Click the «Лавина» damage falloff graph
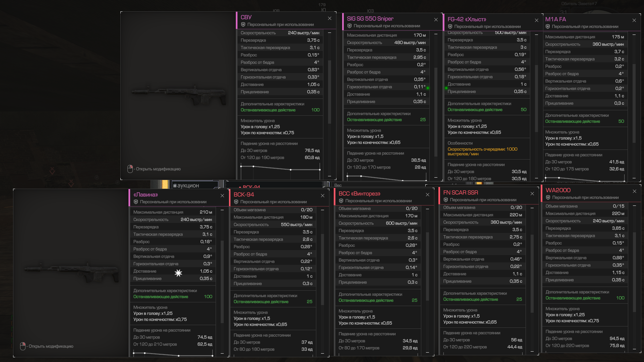Image resolution: width=644 pixels, height=362 pixels. pos(173,354)
